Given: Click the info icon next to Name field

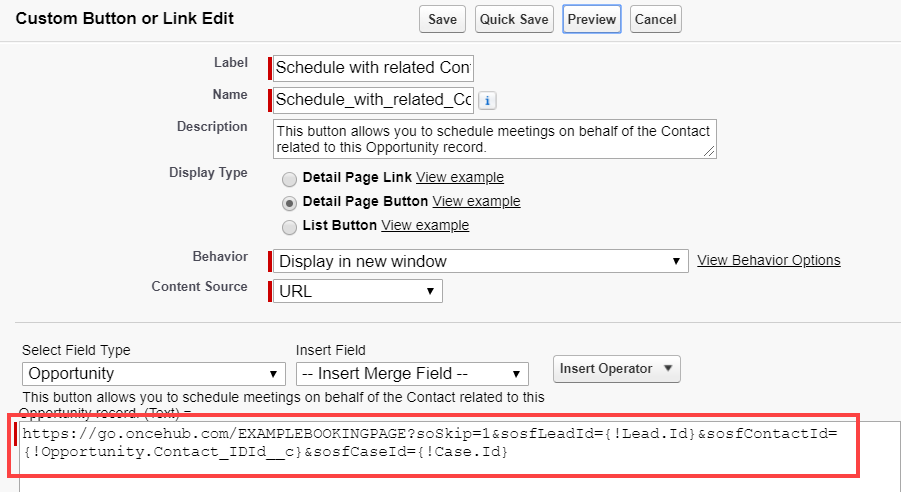Looking at the screenshot, I should click(488, 100).
